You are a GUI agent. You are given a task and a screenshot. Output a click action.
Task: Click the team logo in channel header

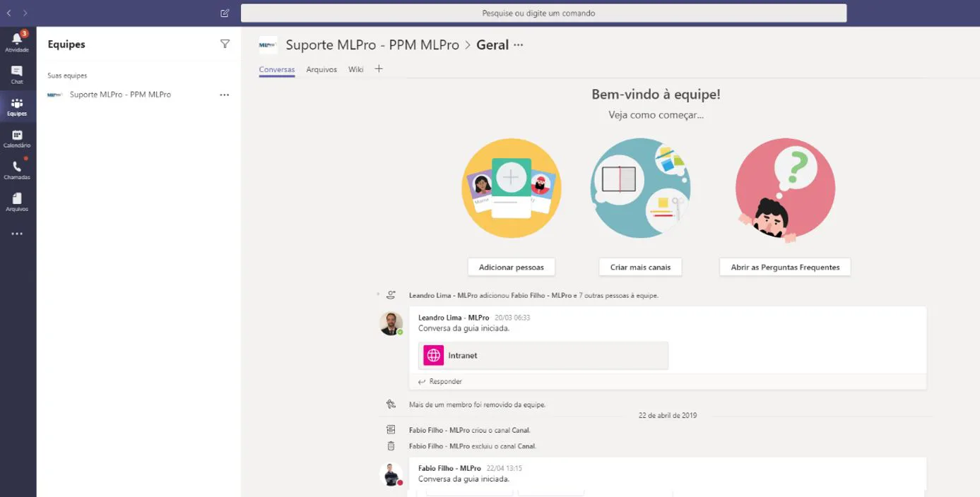[x=268, y=44]
